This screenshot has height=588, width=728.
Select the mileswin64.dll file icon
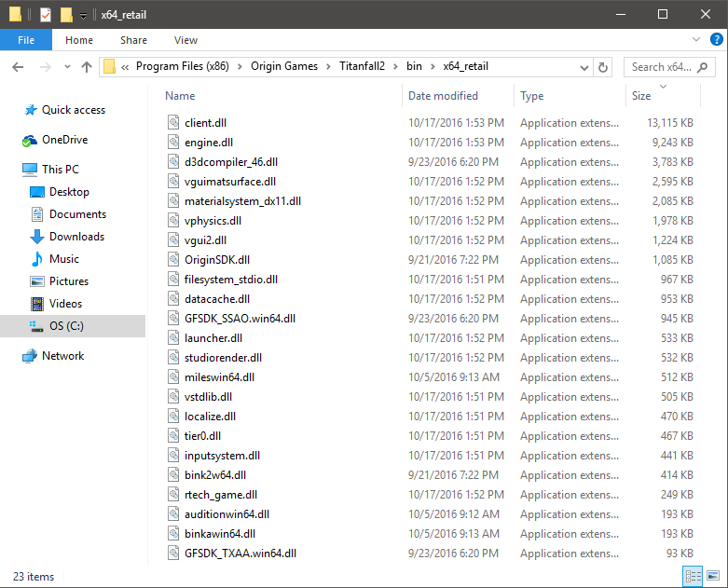click(173, 376)
